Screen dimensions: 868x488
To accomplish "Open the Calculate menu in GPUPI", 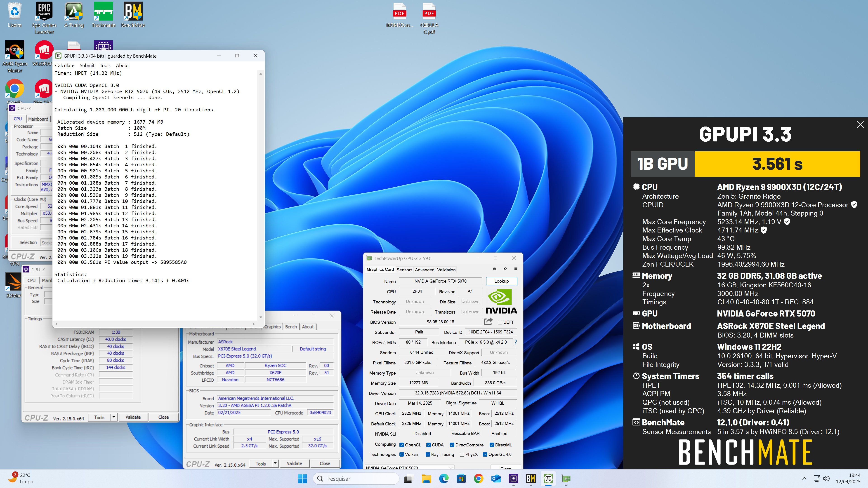I will pos(65,65).
